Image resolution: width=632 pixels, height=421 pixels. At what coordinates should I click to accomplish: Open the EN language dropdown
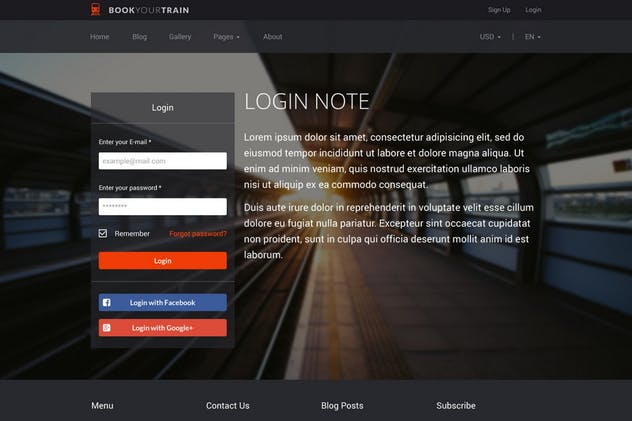pyautogui.click(x=532, y=37)
